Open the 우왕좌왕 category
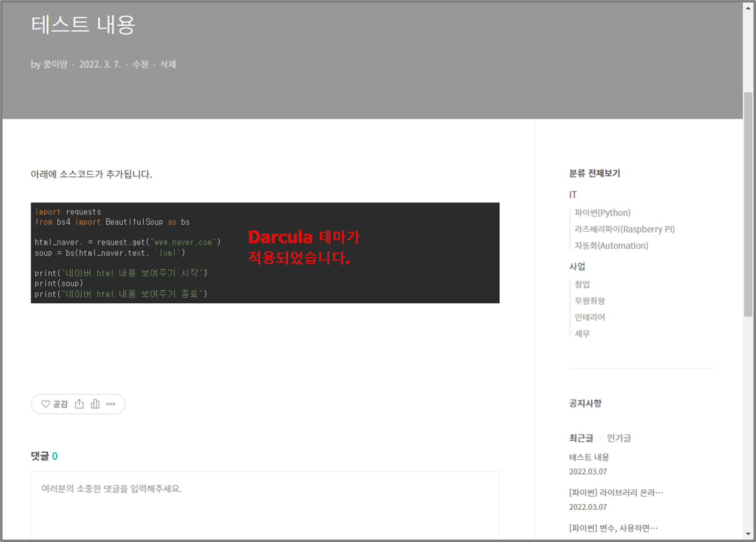756x542 pixels. (x=590, y=301)
